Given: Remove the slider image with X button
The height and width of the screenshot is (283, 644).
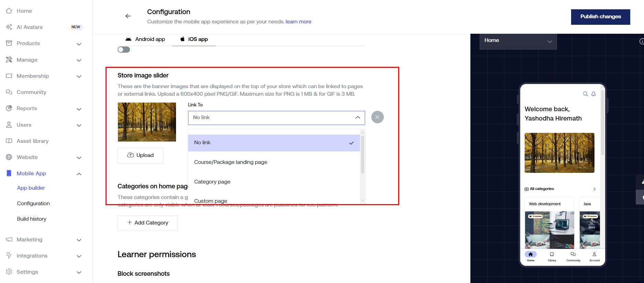Looking at the screenshot, I should (377, 117).
